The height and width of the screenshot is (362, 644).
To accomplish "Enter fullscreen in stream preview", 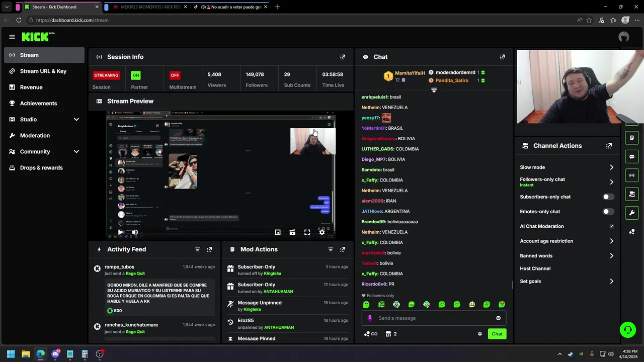I will (x=307, y=232).
